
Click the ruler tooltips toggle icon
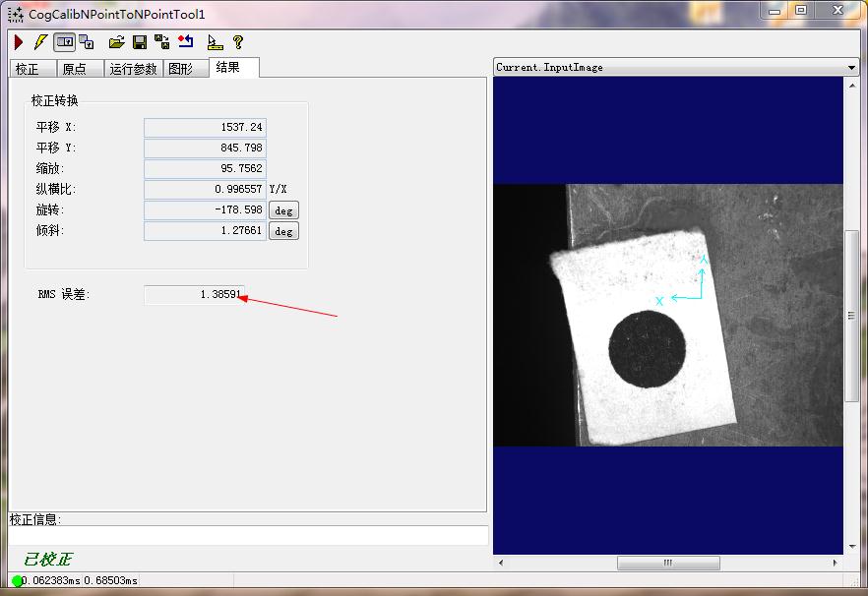pos(215,42)
